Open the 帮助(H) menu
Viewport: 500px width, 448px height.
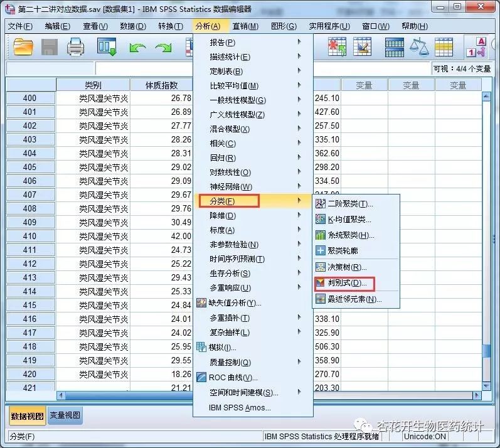[x=415, y=26]
